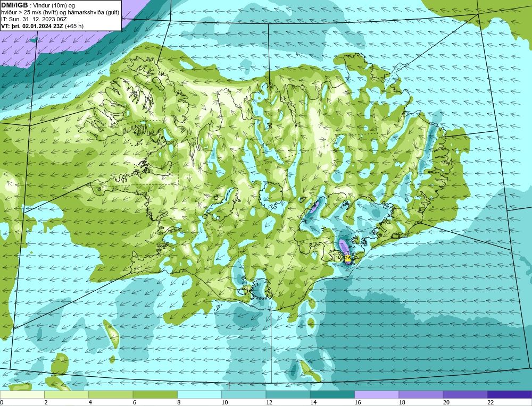Click the '12' legend scale label
Viewport: 532px width, 406px height.
pyautogui.click(x=269, y=402)
